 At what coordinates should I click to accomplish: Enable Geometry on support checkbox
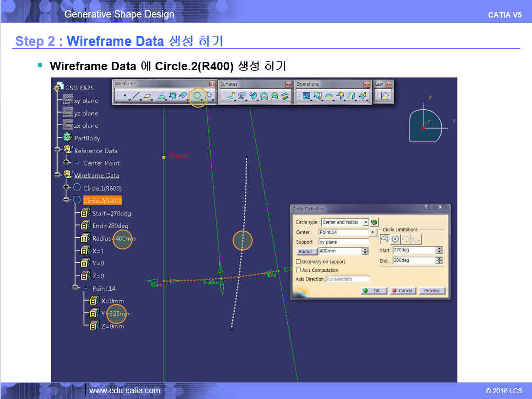pyautogui.click(x=298, y=262)
